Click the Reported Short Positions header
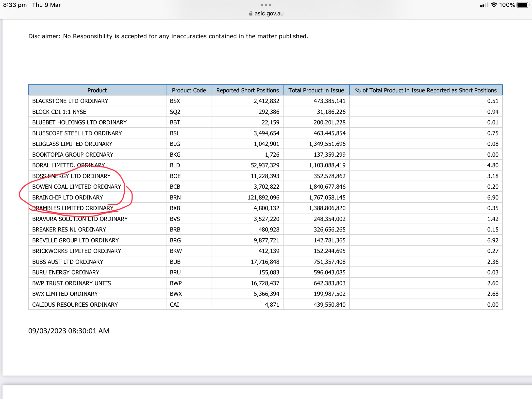532x399 pixels. pos(248,90)
